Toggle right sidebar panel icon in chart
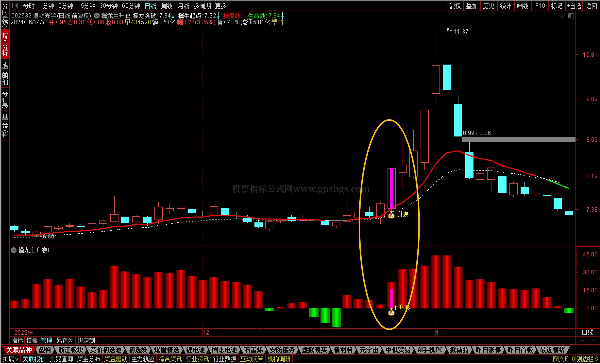 click(x=571, y=16)
